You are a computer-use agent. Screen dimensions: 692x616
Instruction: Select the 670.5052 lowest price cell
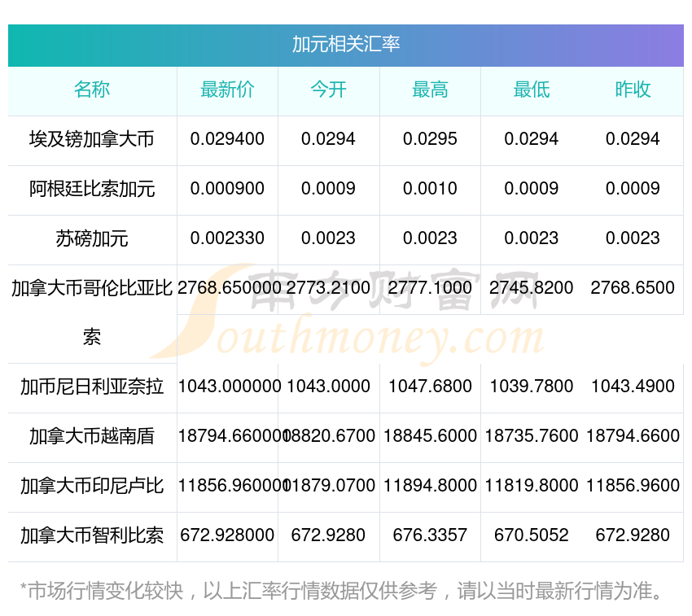(531, 535)
